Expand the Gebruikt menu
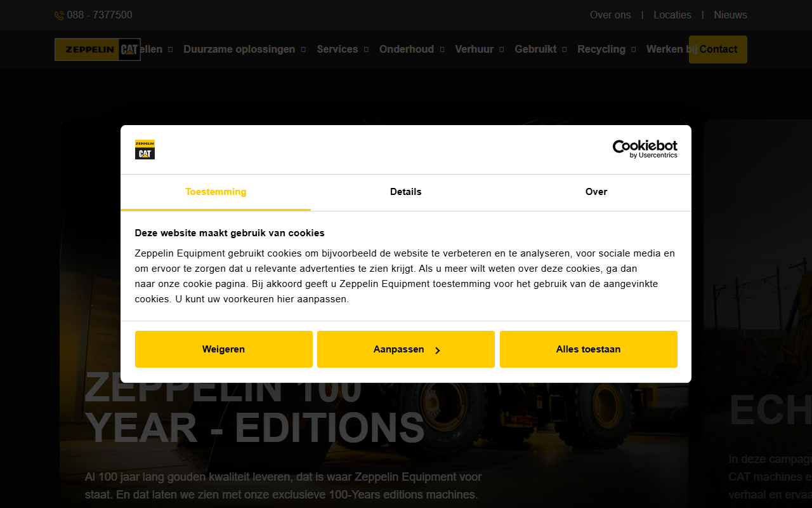Screen dimensions: 812x508 click(x=540, y=50)
